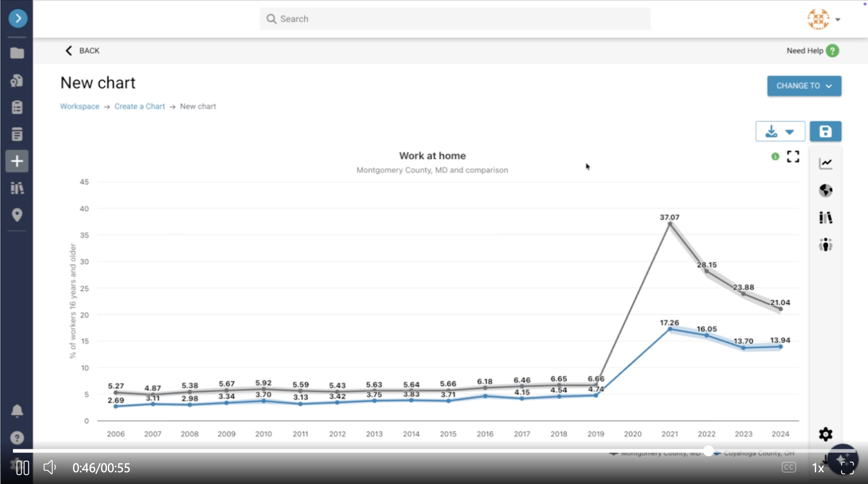Open the globe geography icon in right panel
Viewport: 868px width, 484px height.
click(826, 191)
